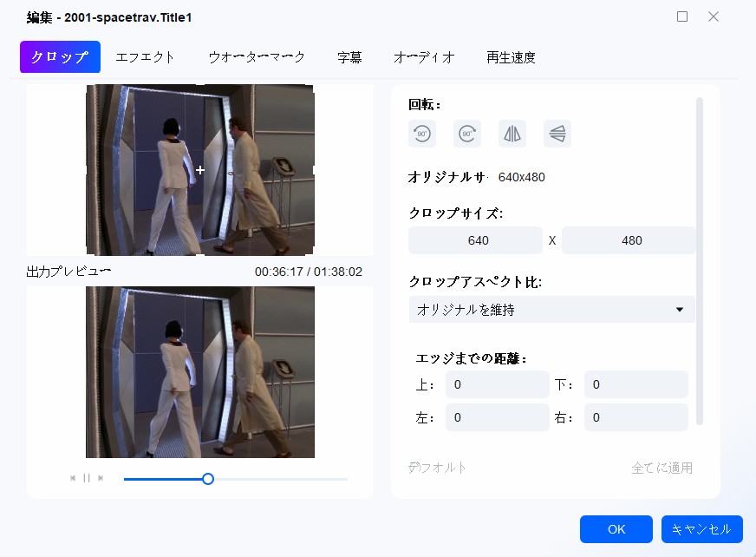This screenshot has height=557, width=756.
Task: Click the output preview video frame
Action: (x=200, y=372)
